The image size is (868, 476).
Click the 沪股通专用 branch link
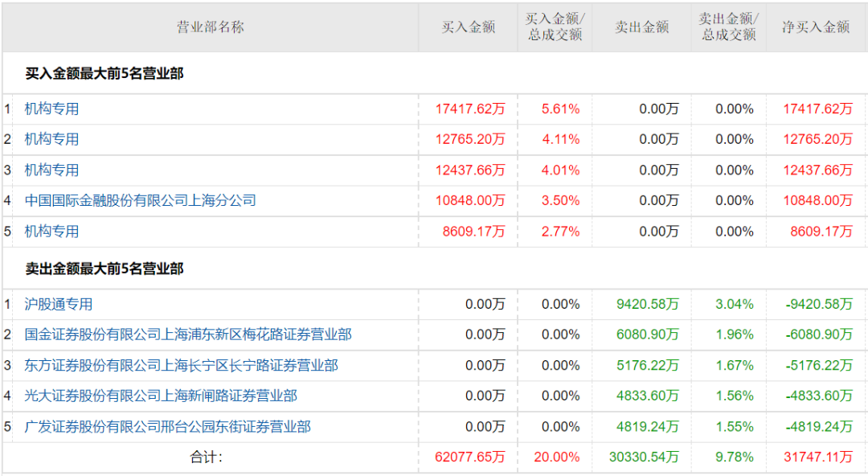point(59,304)
